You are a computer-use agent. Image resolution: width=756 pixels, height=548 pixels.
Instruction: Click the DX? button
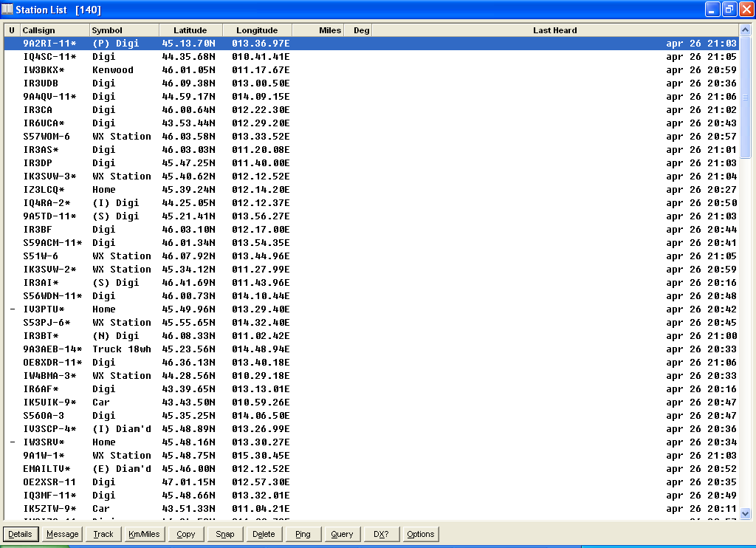[x=381, y=534]
